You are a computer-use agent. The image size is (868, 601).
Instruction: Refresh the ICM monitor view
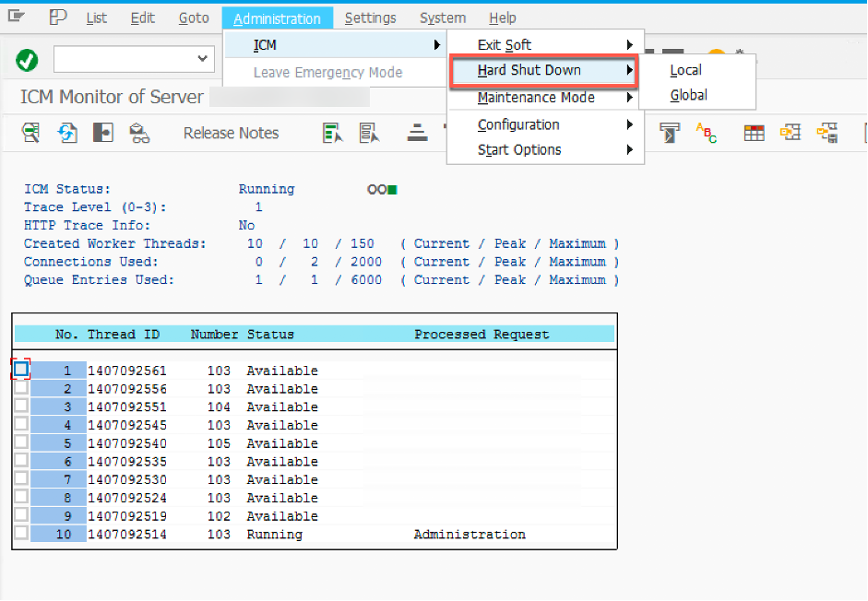(x=67, y=133)
